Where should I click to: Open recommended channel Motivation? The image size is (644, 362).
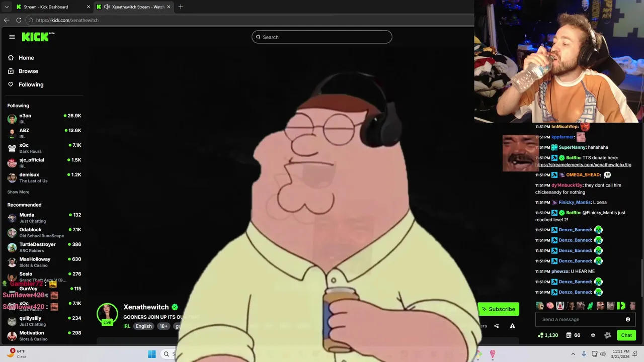tap(44, 335)
